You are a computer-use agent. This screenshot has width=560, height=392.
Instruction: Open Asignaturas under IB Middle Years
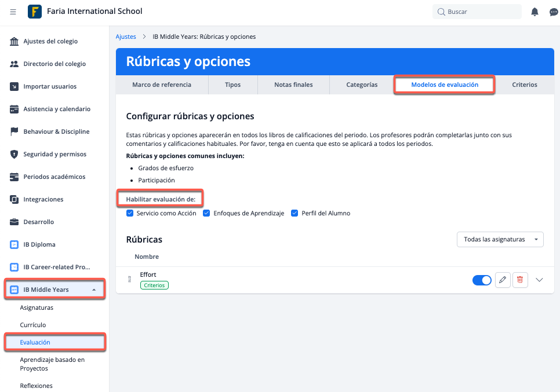coord(37,307)
